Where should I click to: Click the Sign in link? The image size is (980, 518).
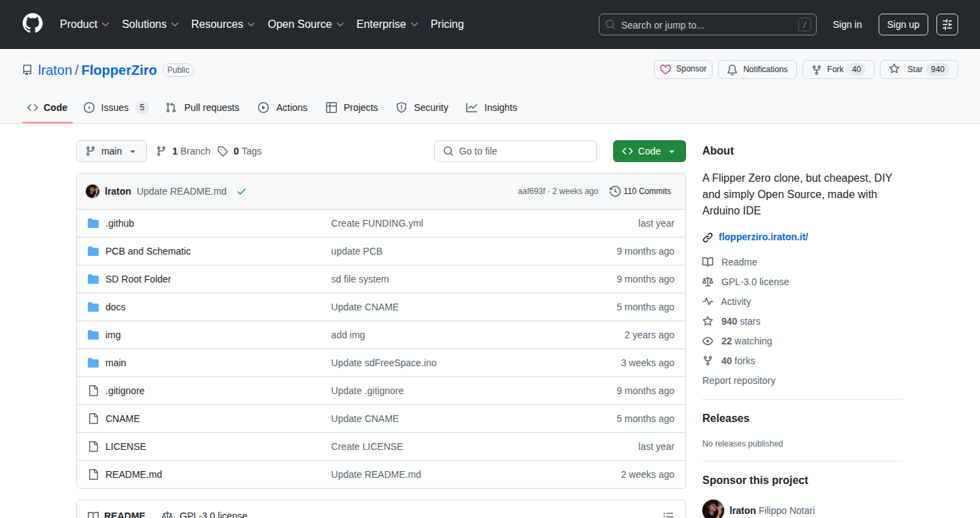tap(847, 25)
